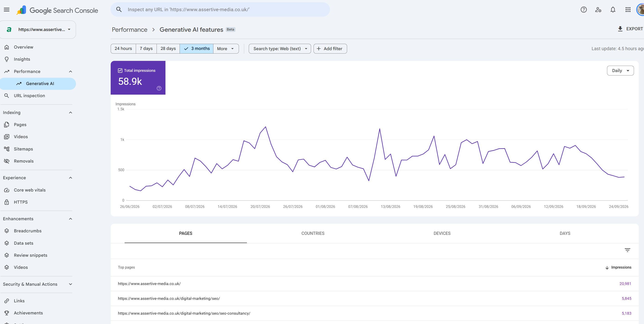644x324 pixels.
Task: Open the Daily granularity dropdown
Action: click(620, 71)
